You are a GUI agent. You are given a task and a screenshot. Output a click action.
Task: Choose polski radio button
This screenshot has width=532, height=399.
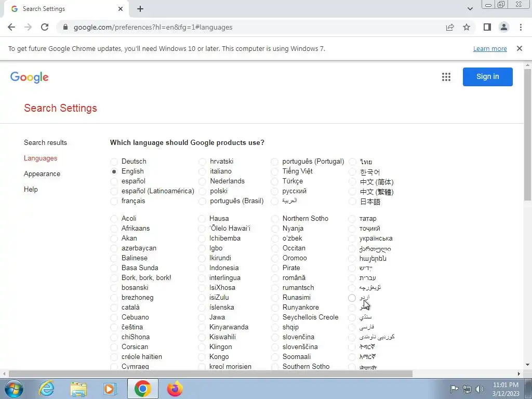pos(202,191)
